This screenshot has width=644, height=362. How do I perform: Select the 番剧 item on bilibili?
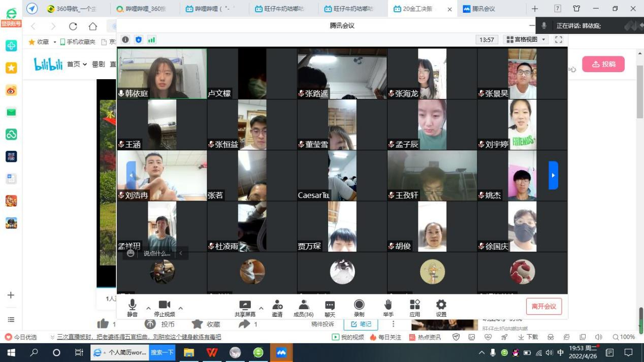(98, 64)
